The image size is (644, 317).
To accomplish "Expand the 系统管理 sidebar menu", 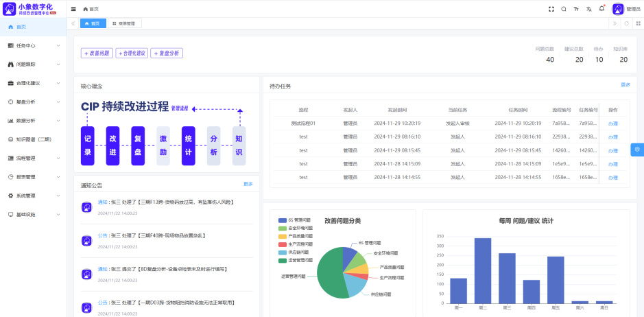I will pos(33,196).
